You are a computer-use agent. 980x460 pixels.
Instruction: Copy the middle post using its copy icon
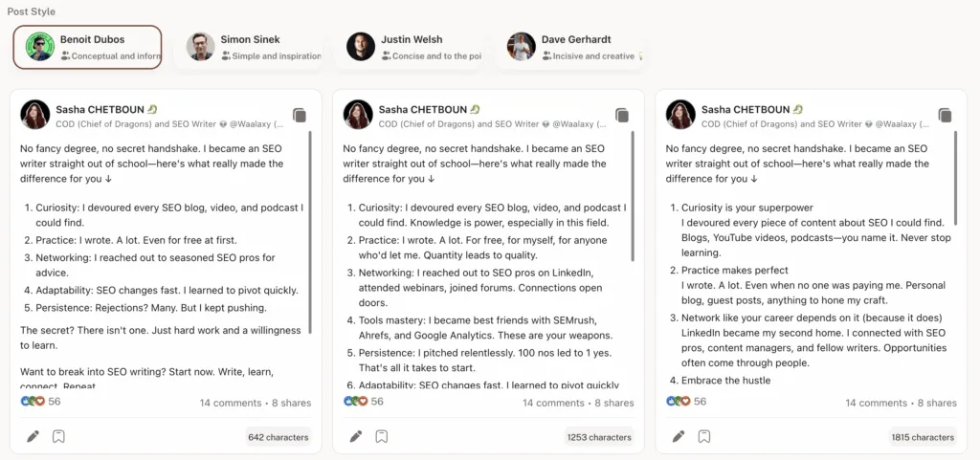pos(622,115)
